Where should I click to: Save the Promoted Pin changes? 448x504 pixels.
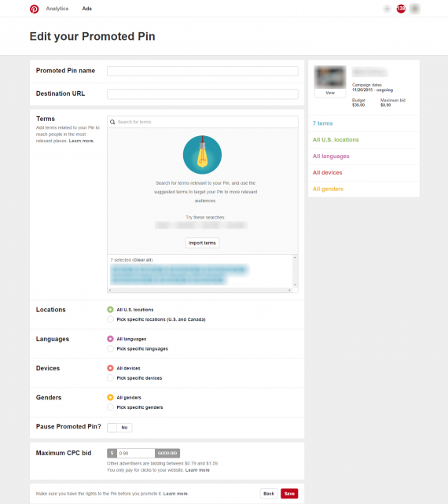[x=289, y=494]
